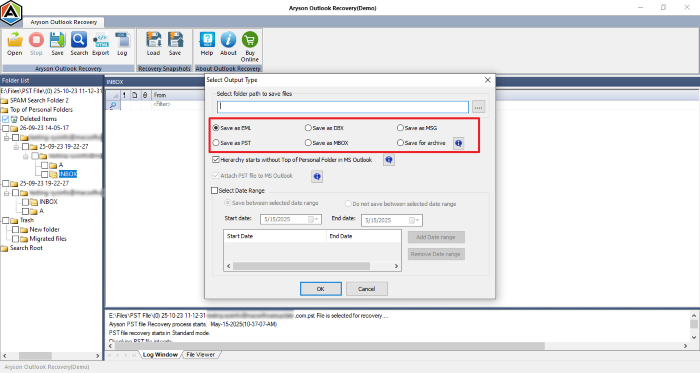Click the browse folder path button
Viewport: 700px width, 373px height.
tap(478, 107)
